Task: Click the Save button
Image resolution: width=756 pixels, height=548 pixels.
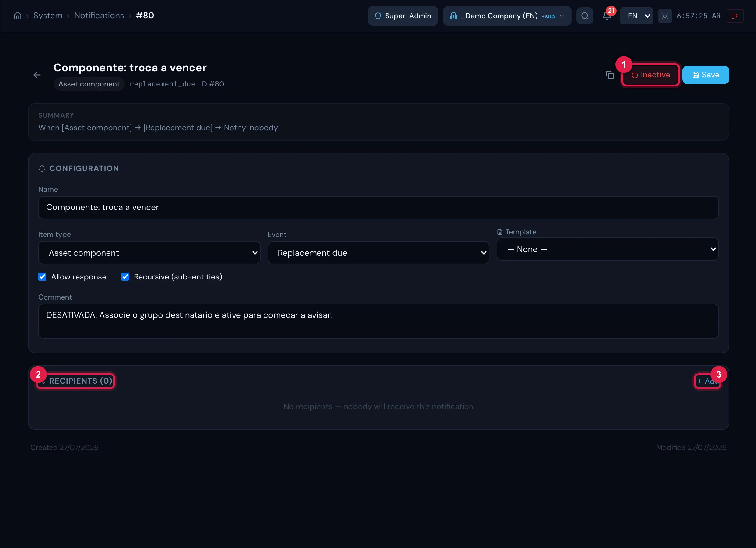Action: coord(705,75)
